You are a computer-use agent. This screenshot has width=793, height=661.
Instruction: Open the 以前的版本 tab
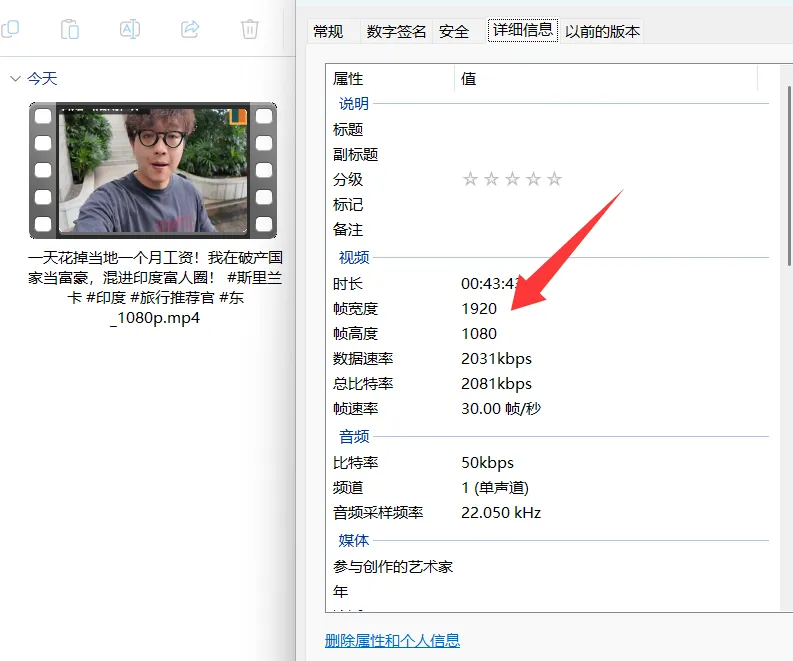[602, 32]
